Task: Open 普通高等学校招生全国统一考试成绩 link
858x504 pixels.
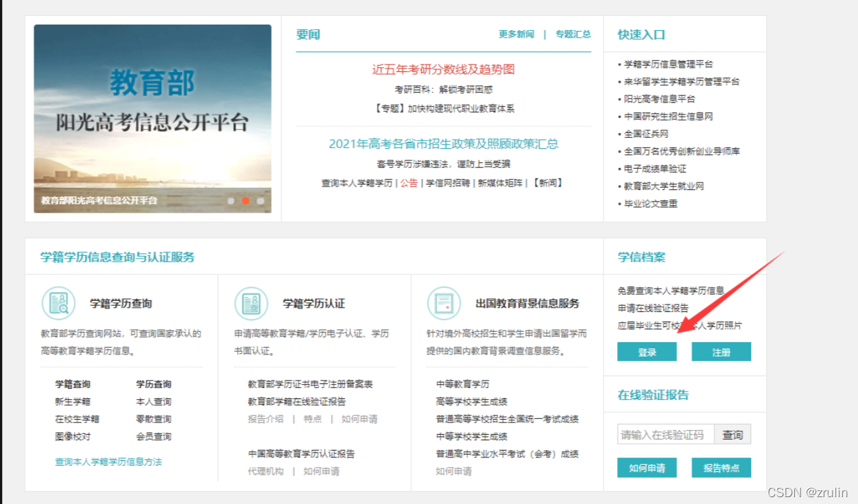Action: [x=508, y=419]
